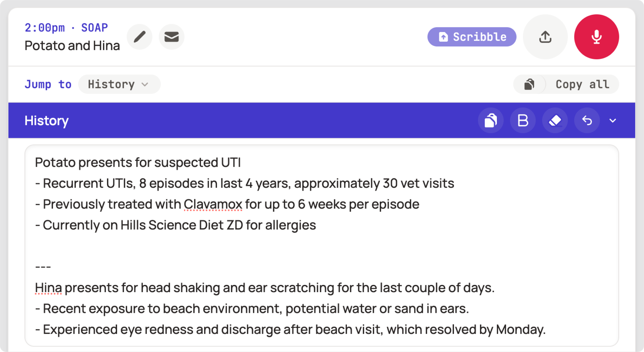Export the note via the upload icon
This screenshot has height=352, width=644.
coord(545,37)
